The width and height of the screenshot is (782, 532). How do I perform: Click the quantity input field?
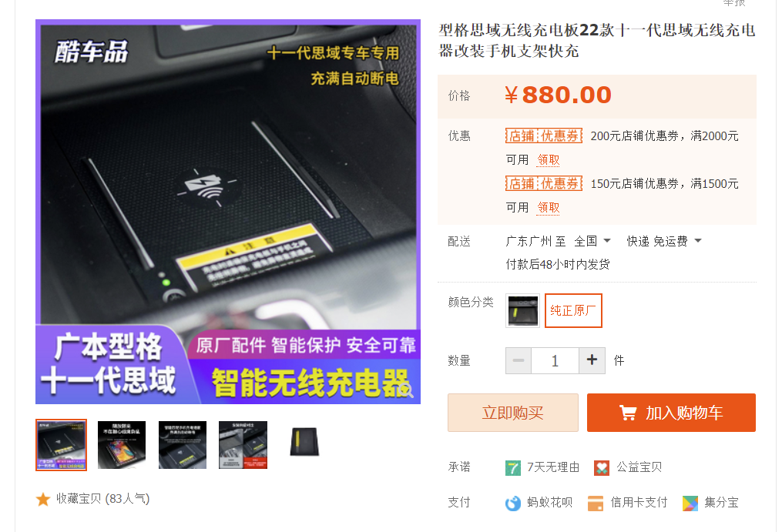tap(555, 360)
